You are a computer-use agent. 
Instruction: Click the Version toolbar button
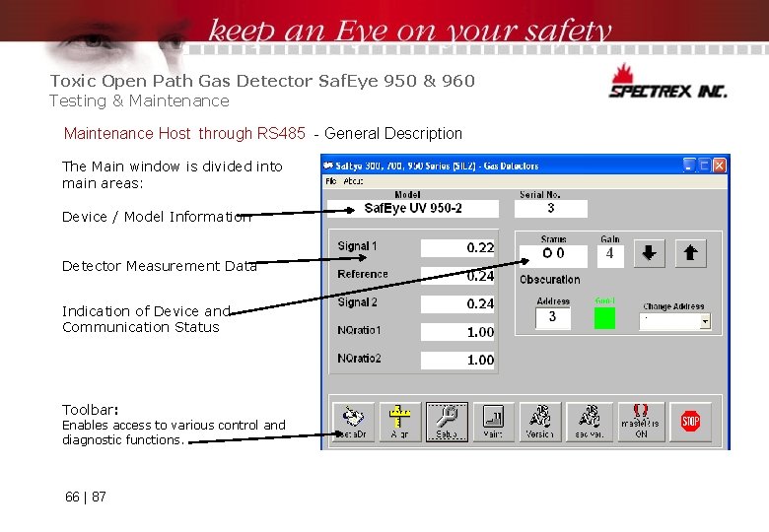pos(540,422)
